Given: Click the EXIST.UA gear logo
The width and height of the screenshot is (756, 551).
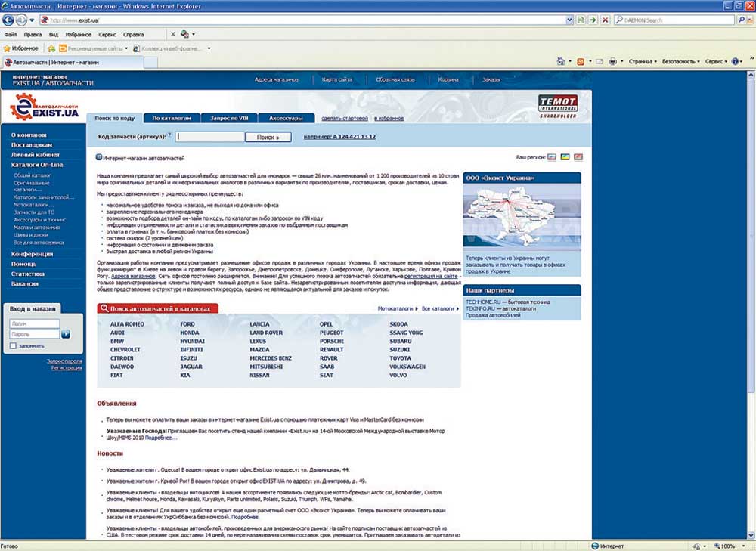Looking at the screenshot, I should click(x=45, y=107).
